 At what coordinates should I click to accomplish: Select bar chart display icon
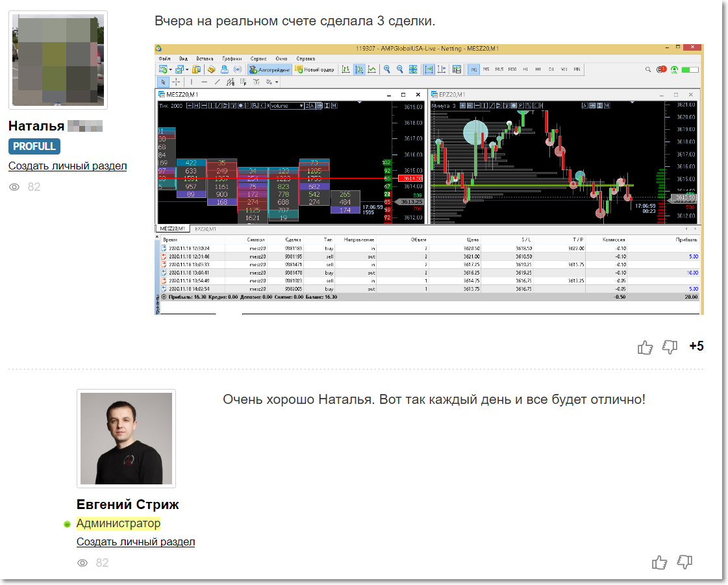(346, 69)
